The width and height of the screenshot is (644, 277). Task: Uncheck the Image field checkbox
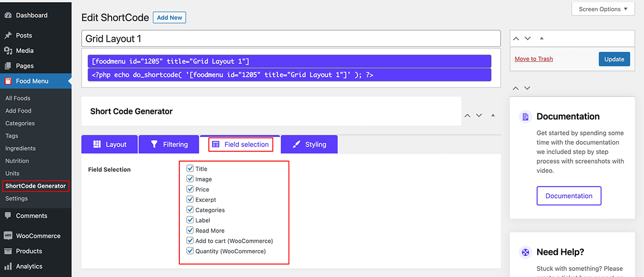(x=190, y=179)
